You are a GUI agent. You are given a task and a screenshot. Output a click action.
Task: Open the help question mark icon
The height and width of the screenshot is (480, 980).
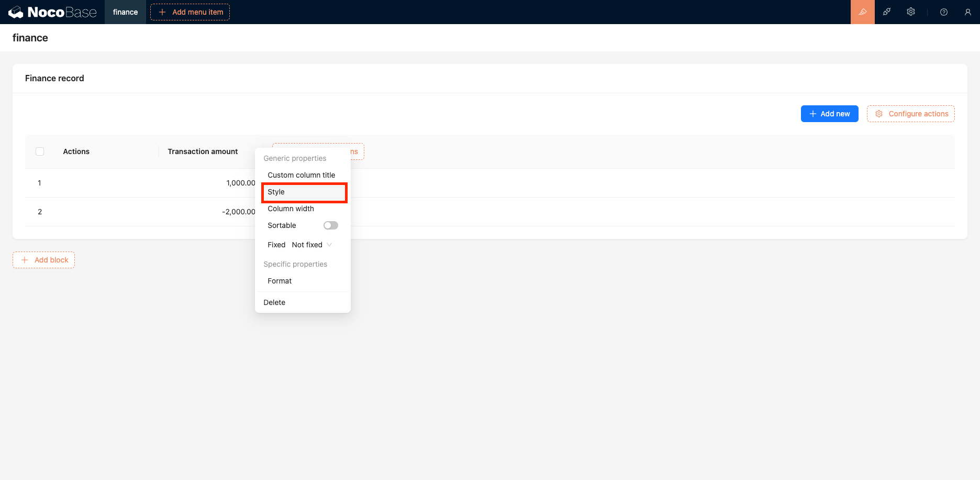(x=944, y=12)
